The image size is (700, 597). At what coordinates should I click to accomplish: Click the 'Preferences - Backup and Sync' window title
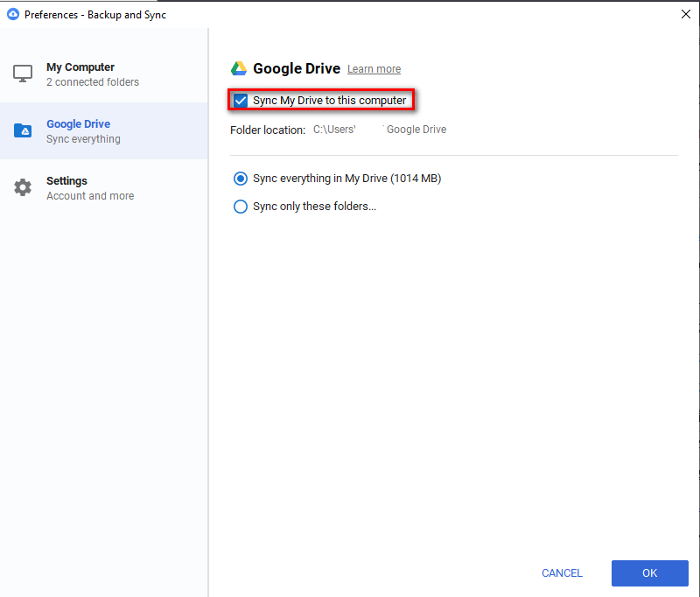[94, 15]
